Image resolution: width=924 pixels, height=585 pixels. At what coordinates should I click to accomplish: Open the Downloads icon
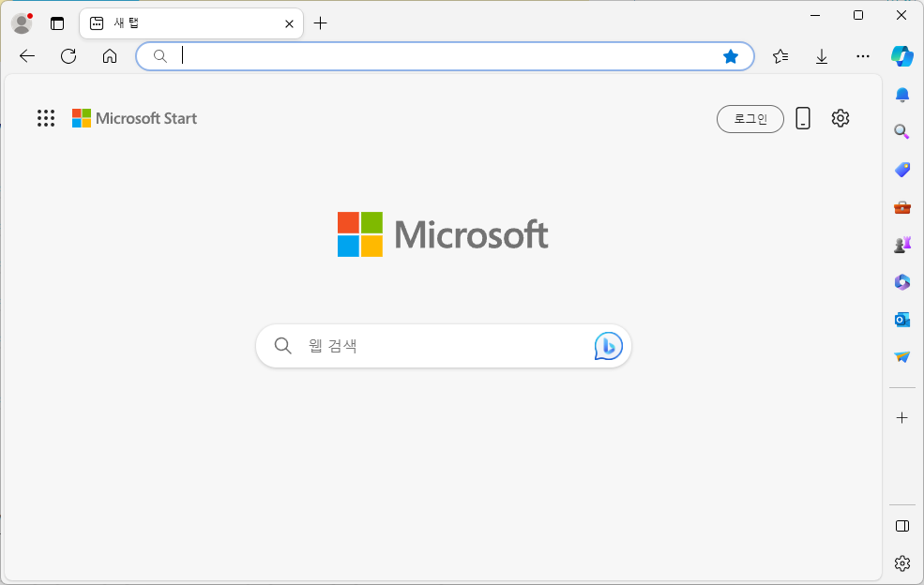(x=822, y=56)
